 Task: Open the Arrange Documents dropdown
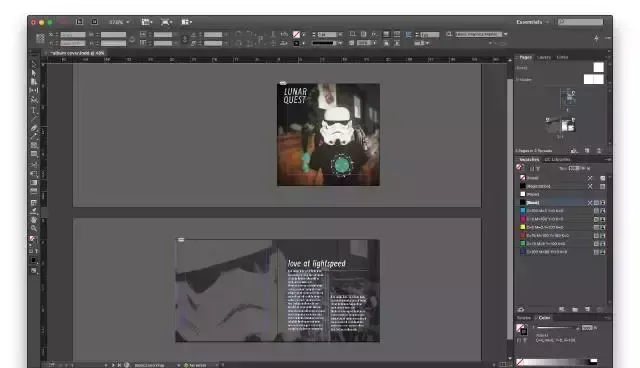187,22
